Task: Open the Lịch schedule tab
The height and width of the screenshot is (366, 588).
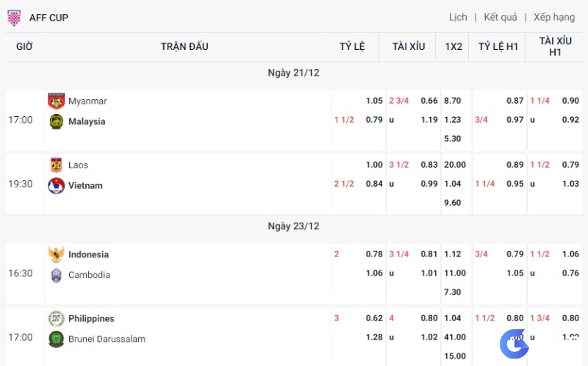Action: coord(458,17)
